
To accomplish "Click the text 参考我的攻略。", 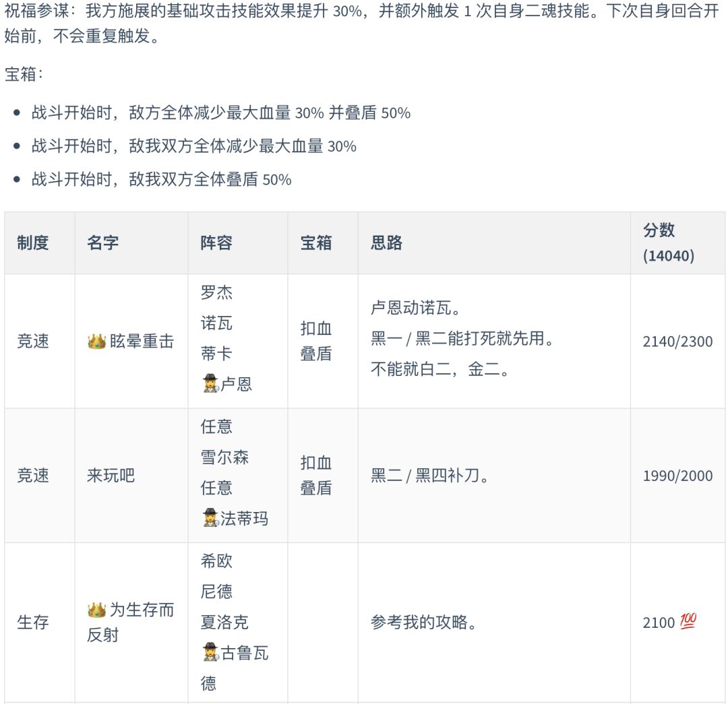I will [x=423, y=622].
